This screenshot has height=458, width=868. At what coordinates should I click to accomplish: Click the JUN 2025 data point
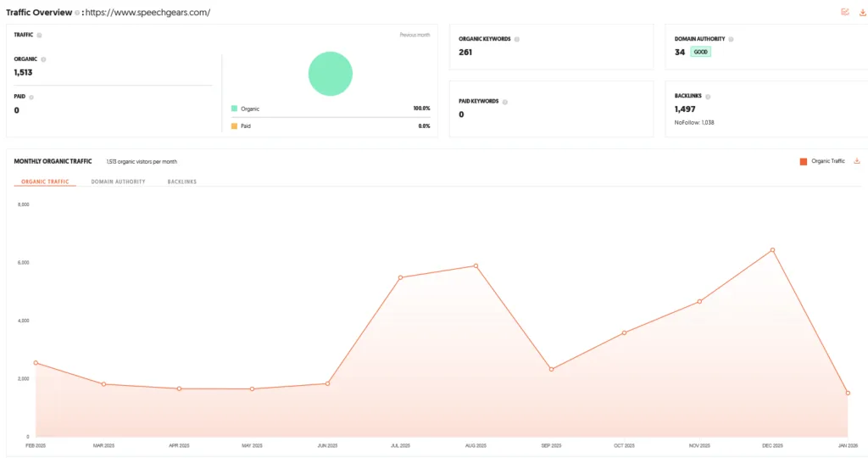327,383
